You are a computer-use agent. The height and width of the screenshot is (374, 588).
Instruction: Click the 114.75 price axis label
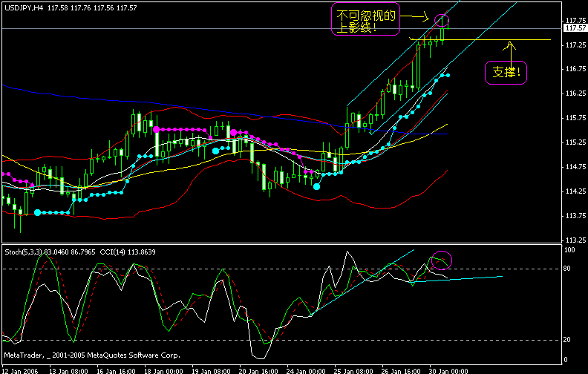coord(575,167)
